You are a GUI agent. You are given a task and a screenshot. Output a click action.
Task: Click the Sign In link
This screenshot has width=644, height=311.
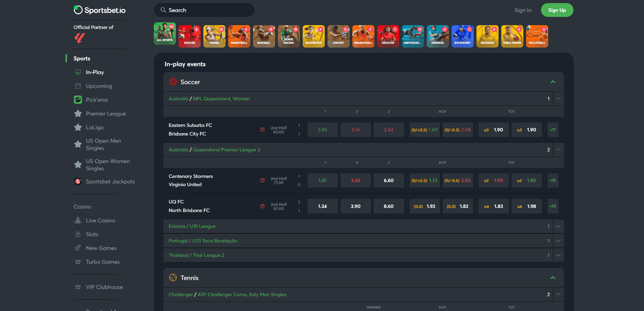(x=523, y=10)
